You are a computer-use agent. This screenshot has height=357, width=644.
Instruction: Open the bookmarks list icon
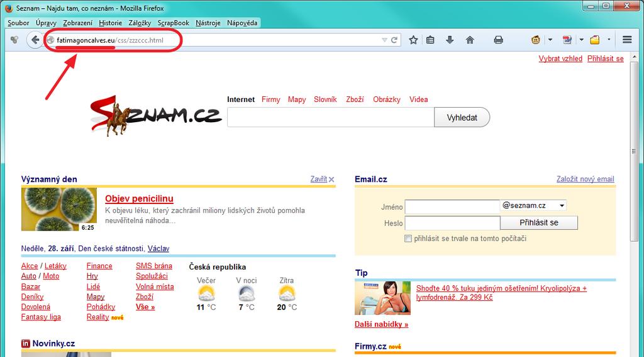[430, 40]
